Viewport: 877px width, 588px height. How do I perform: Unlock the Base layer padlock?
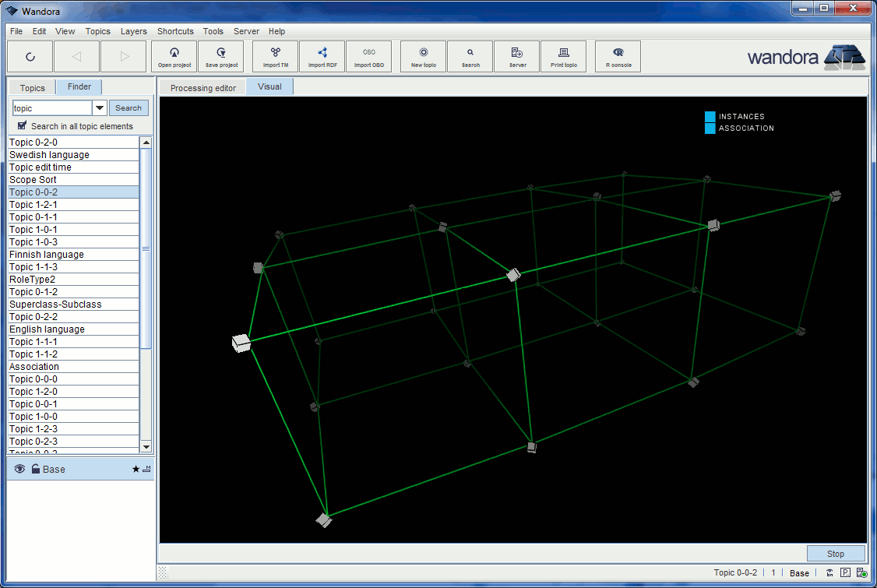[34, 469]
